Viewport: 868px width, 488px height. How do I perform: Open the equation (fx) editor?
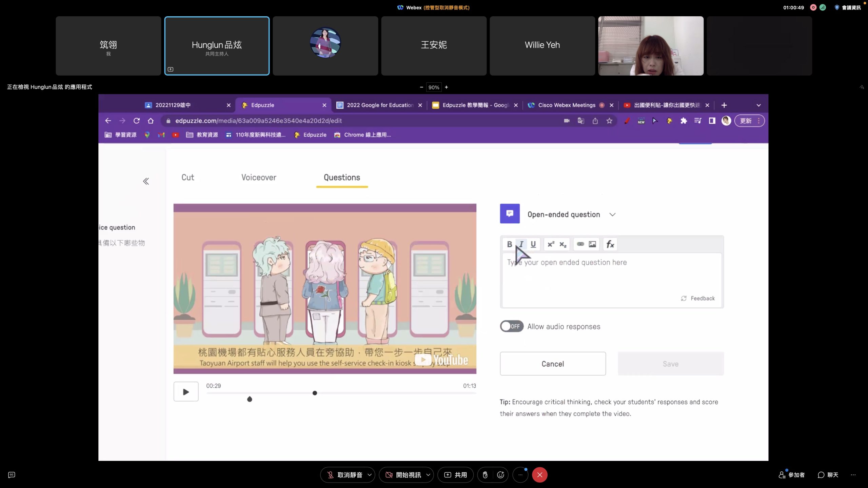(x=610, y=244)
